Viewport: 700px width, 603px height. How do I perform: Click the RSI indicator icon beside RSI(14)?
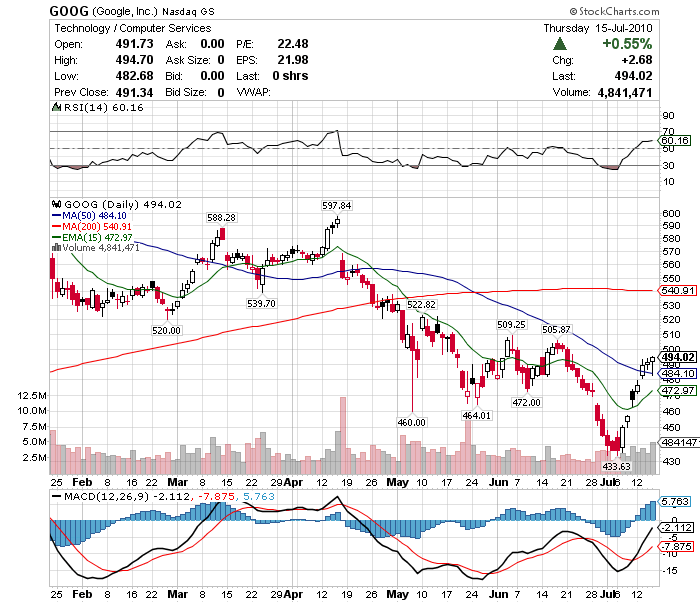coord(56,107)
